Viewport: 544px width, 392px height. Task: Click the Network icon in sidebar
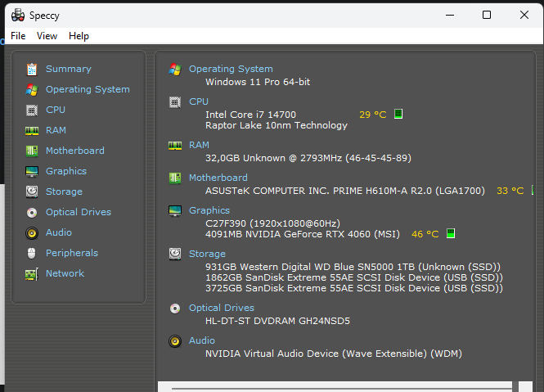32,273
